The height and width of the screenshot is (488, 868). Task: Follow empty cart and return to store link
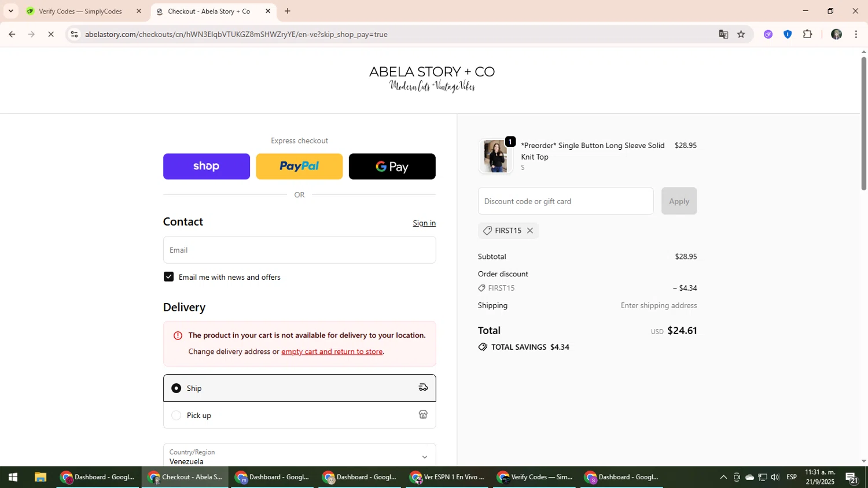332,352
